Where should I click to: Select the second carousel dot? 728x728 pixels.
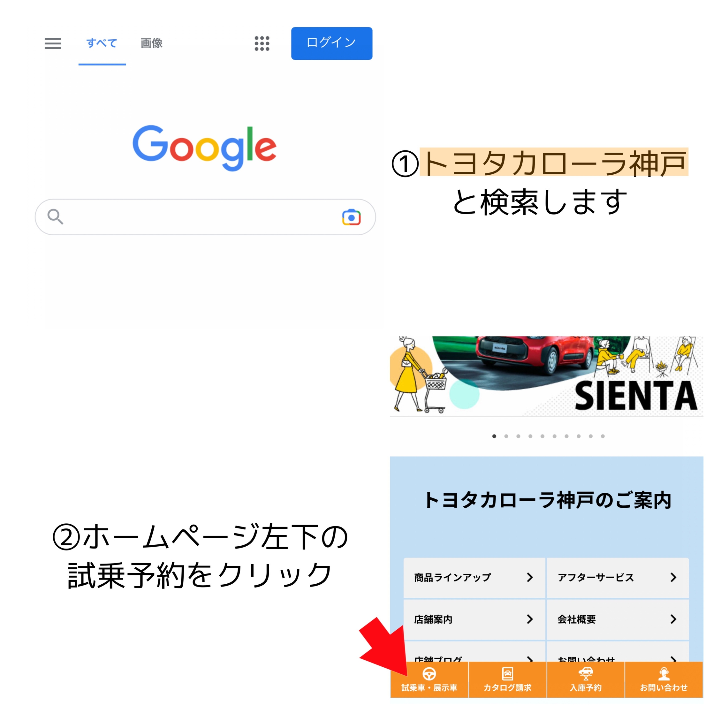(506, 436)
